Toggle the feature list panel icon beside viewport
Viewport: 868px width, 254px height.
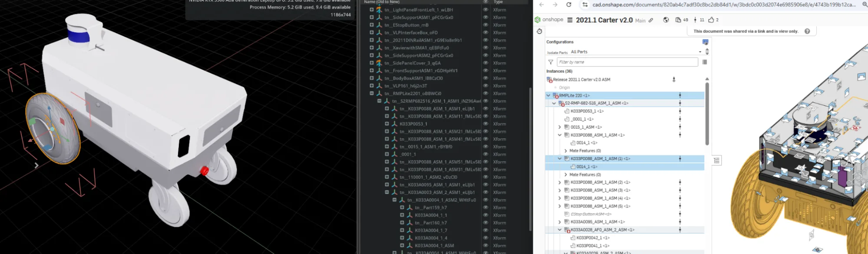coord(716,160)
